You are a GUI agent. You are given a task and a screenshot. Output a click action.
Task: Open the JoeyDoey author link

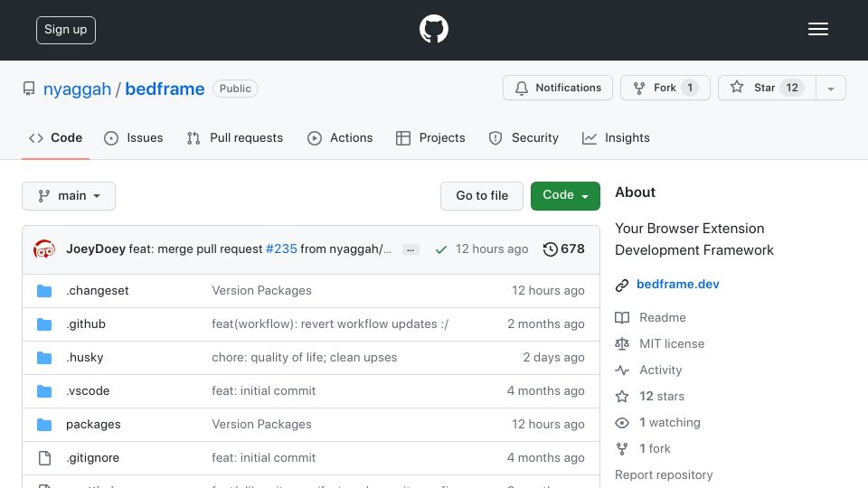pyautogui.click(x=96, y=249)
